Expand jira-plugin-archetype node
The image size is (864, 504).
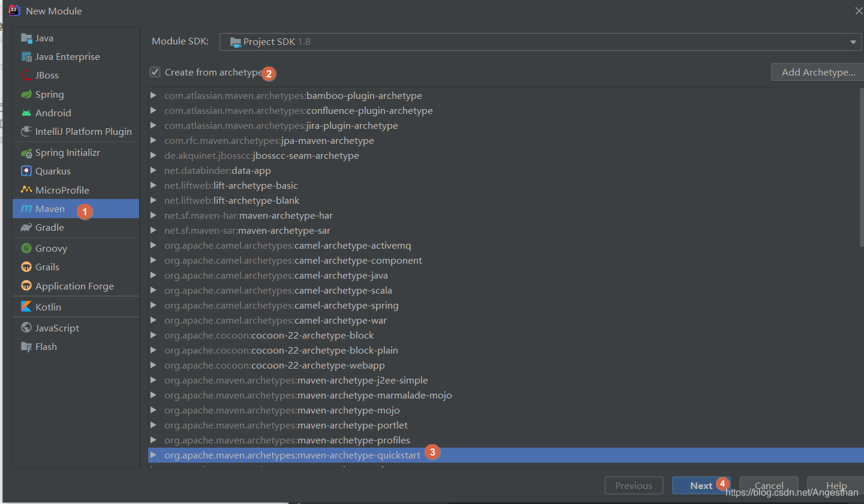pos(153,125)
